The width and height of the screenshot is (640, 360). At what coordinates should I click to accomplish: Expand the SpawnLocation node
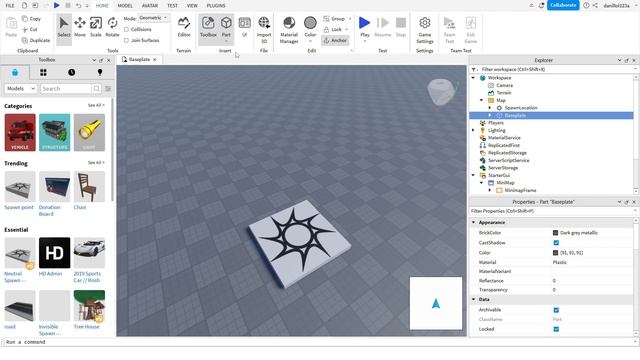coord(490,108)
